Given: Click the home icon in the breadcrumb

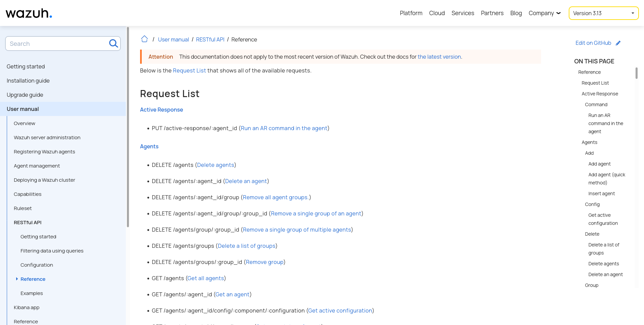Looking at the screenshot, I should click(144, 39).
